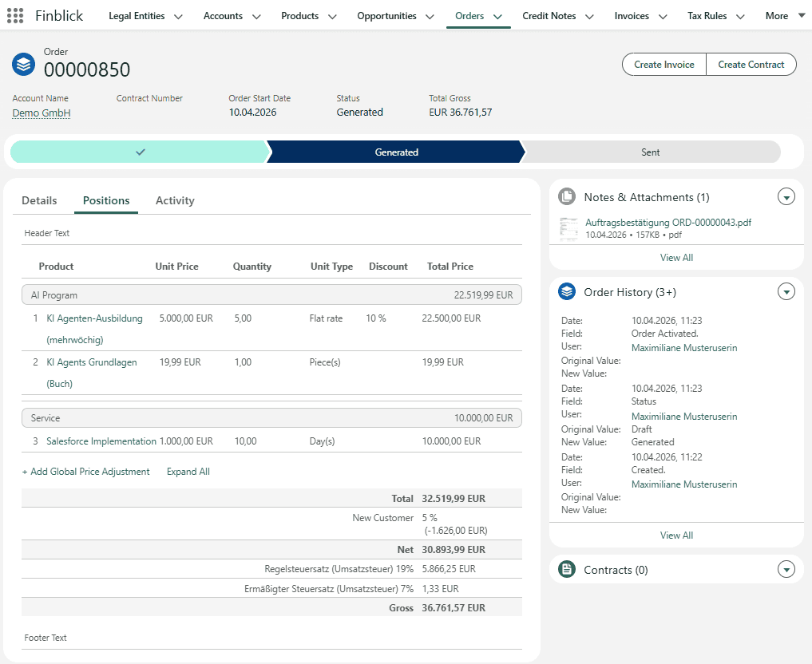This screenshot has height=664, width=812.
Task: Click the Contracts panel icon
Action: point(567,569)
